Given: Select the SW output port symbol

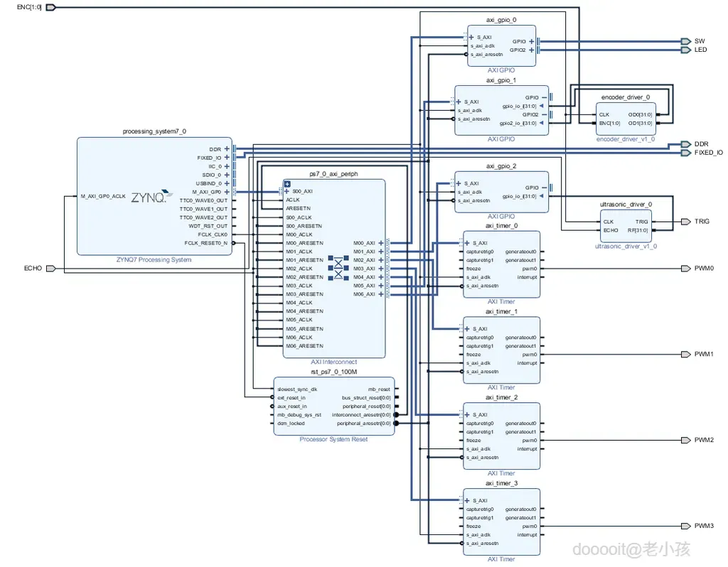Looking at the screenshot, I should coord(686,41).
